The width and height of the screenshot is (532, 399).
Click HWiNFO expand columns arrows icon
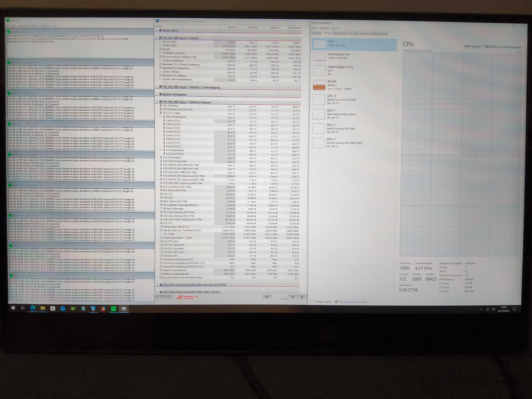tap(159, 297)
